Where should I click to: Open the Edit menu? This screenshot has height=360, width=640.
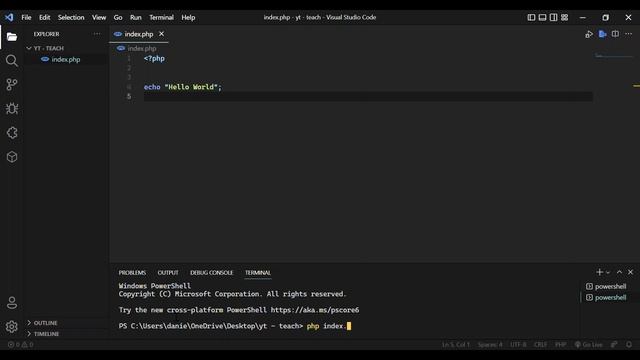[x=44, y=18]
